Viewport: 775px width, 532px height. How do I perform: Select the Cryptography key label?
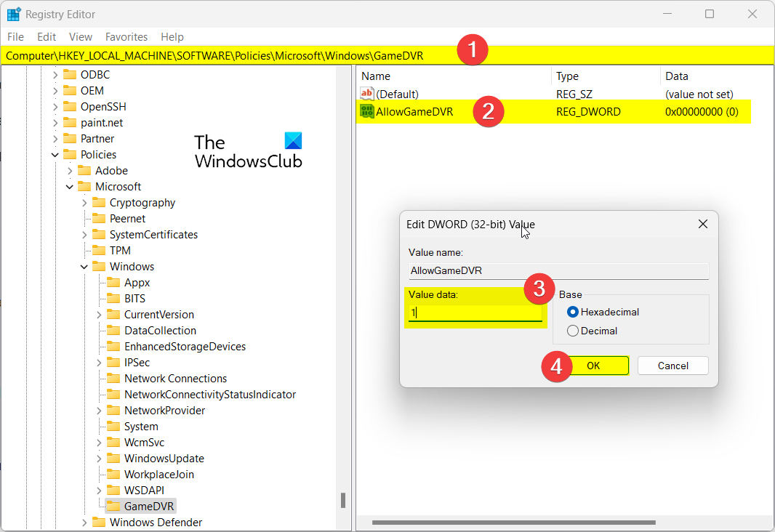click(142, 203)
